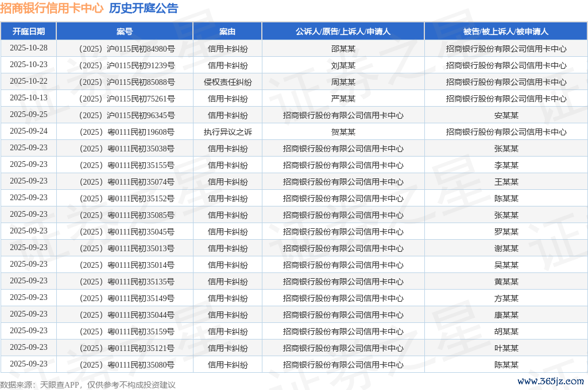Click the 招商银行信用卡中心 title text
This screenshot has height=390, width=588.
52,8
